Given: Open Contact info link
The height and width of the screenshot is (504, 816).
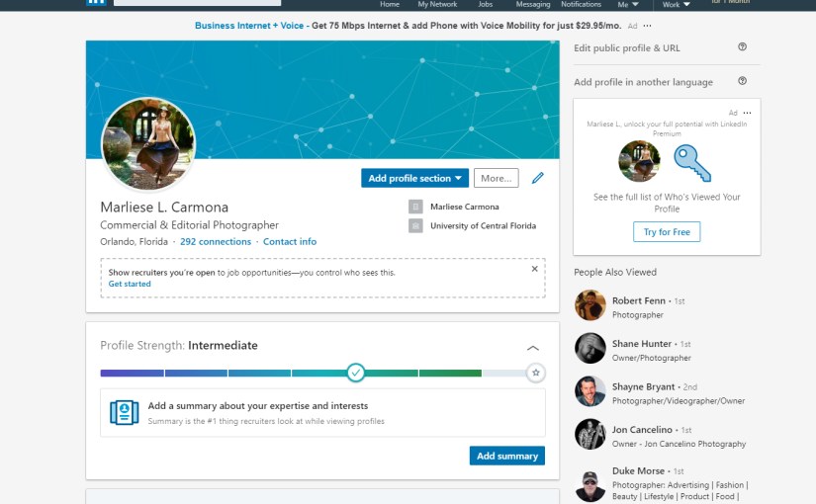Looking at the screenshot, I should click(290, 241).
